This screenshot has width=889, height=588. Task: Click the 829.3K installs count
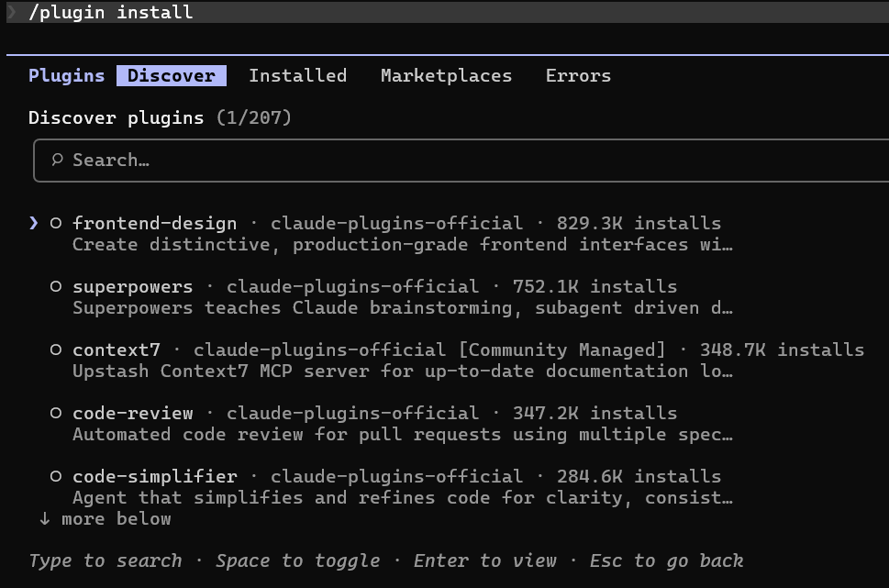[639, 224]
